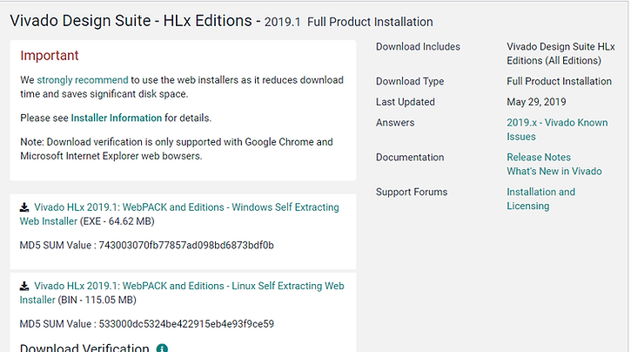
Task: Click the Download Verification info icon
Action: coord(162,349)
